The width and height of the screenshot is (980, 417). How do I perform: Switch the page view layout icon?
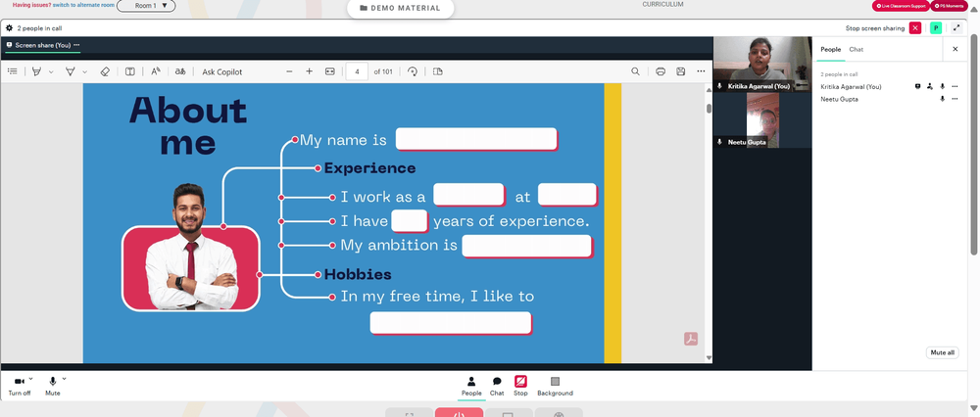click(437, 71)
